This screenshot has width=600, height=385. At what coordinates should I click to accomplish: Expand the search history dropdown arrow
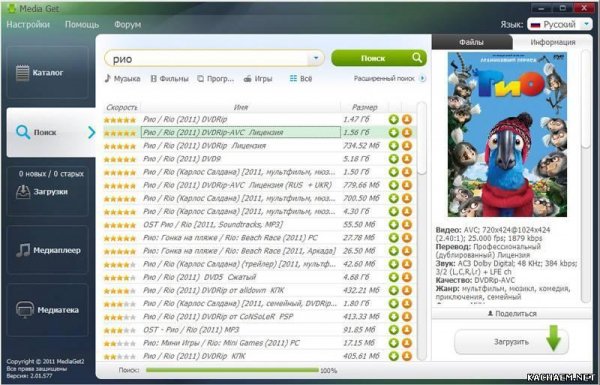point(316,58)
